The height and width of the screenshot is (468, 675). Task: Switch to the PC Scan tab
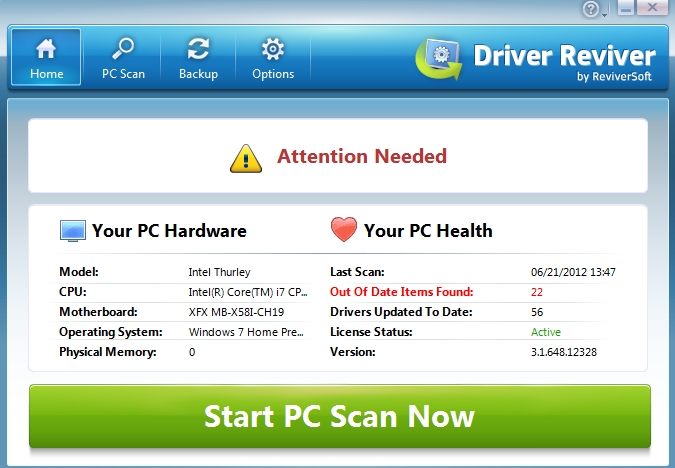point(123,57)
